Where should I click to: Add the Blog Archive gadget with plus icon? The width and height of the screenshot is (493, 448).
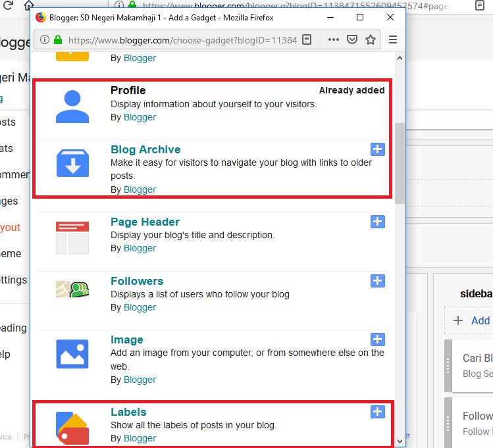(x=378, y=149)
